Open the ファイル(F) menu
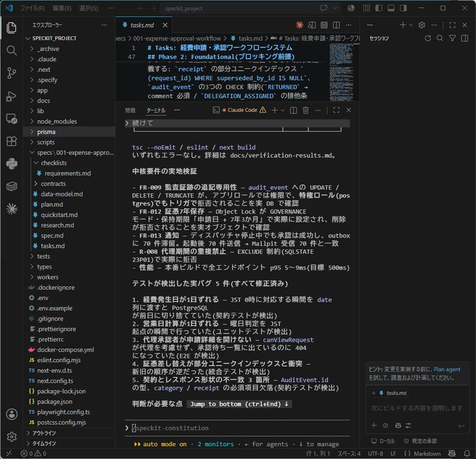The width and height of the screenshot is (476, 459). tap(33, 8)
